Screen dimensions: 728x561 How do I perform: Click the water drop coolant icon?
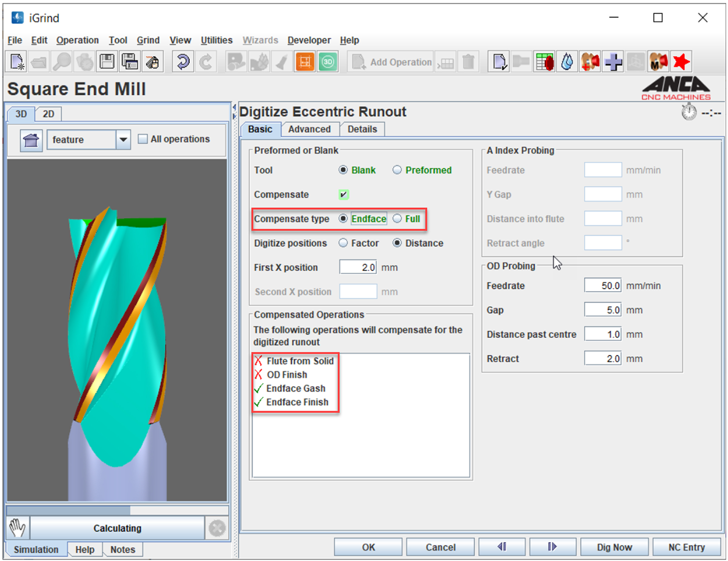tap(566, 61)
